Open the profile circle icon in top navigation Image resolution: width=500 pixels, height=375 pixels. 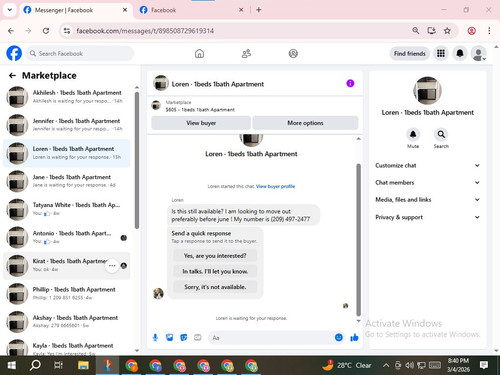click(293, 53)
